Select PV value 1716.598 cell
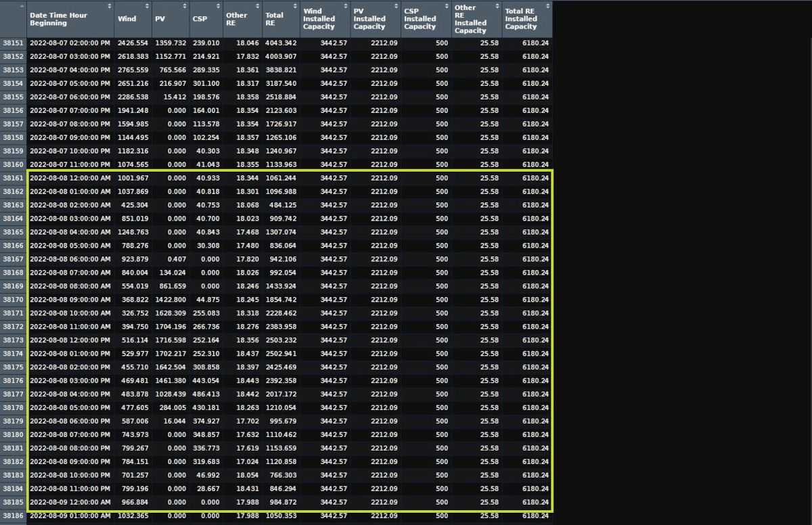The width and height of the screenshot is (812, 525). (x=171, y=340)
